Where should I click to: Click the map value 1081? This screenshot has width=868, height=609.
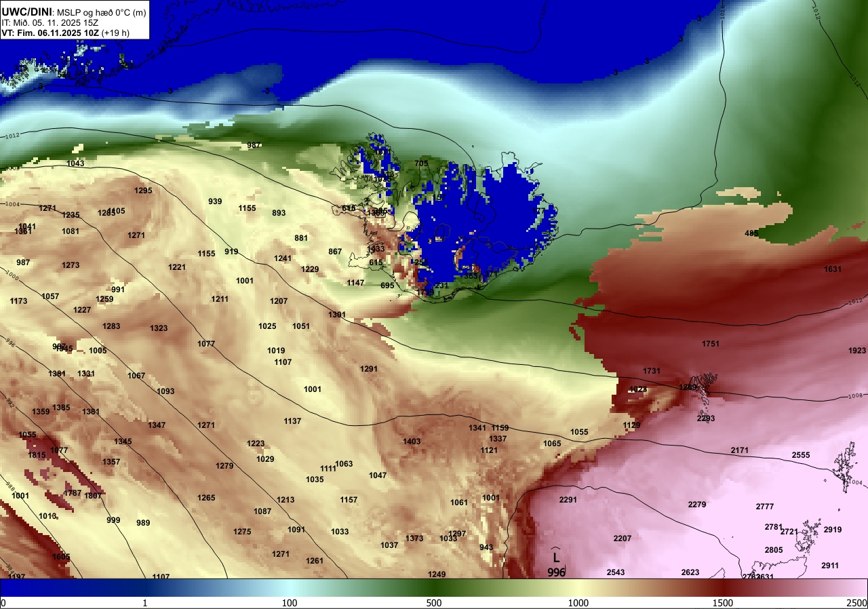[x=71, y=231]
